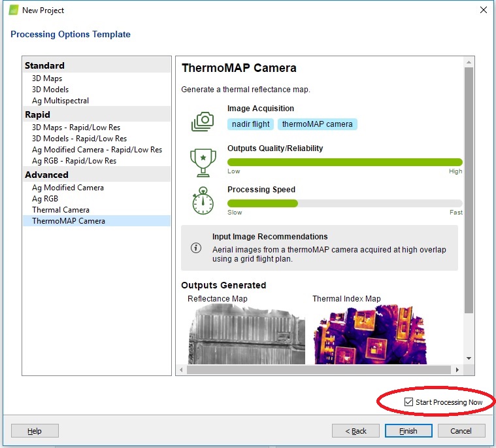Click the horizontal scrollbar left arrow
Image resolution: width=496 pixels, height=448 pixels.
[x=181, y=370]
